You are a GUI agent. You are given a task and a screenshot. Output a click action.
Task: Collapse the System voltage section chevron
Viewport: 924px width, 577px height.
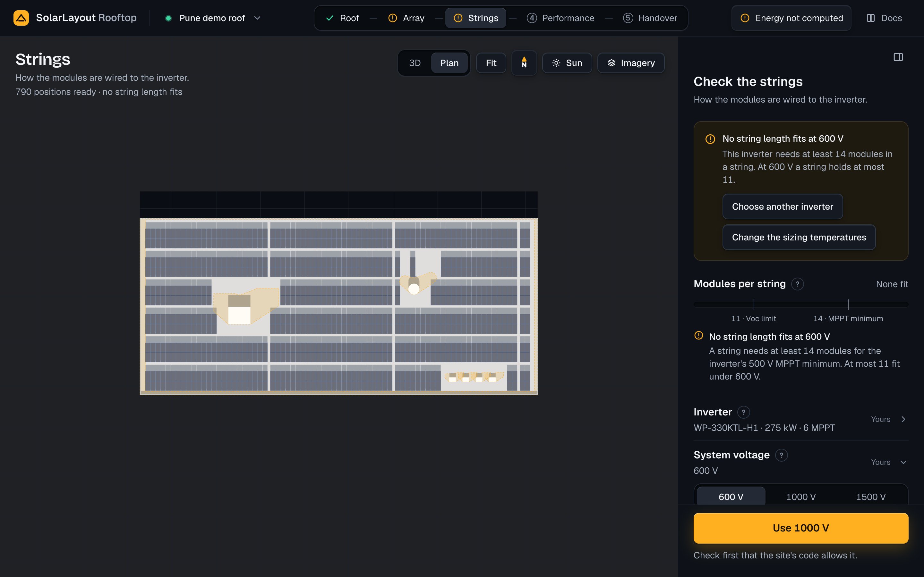903,462
